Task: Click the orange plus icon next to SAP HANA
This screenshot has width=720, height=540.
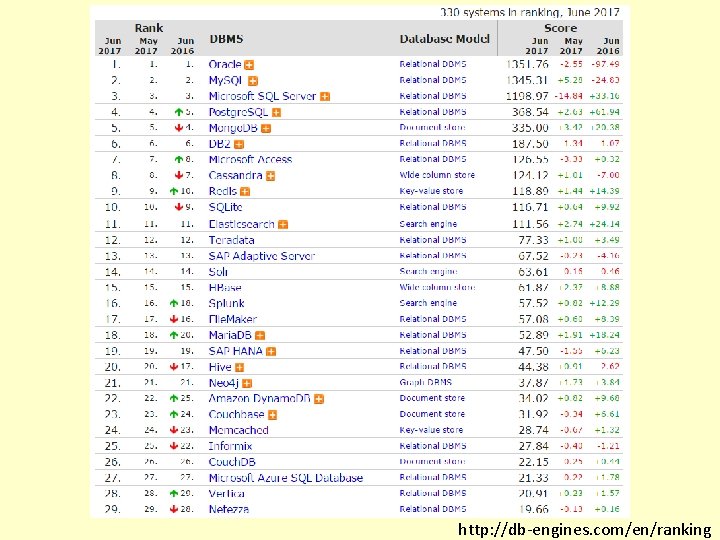Action: pyautogui.click(x=271, y=352)
